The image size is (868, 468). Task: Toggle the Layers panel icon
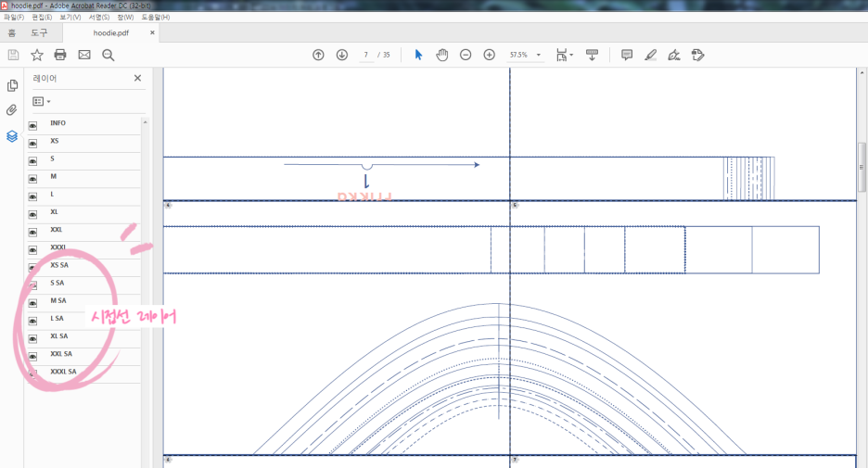pyautogui.click(x=12, y=136)
